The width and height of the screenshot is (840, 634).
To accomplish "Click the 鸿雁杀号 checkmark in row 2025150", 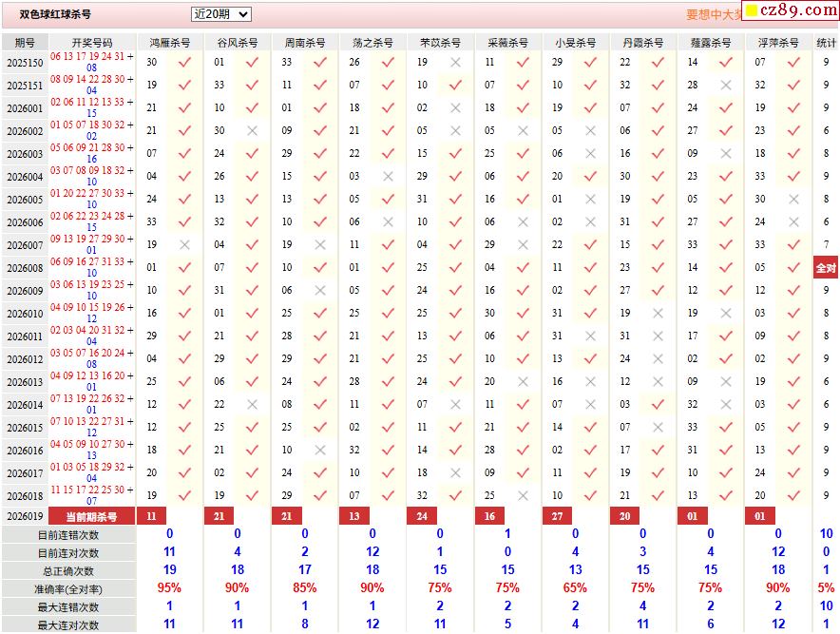I will [x=184, y=62].
